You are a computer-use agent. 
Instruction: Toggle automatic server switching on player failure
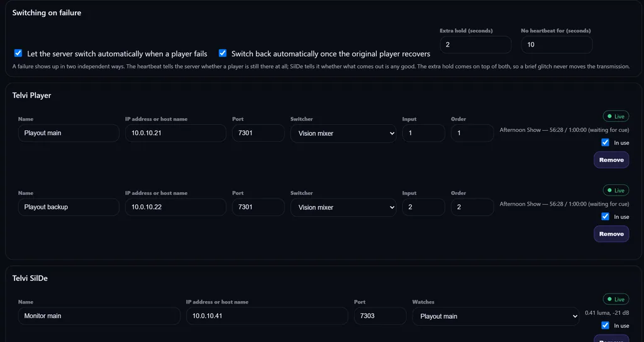point(18,53)
